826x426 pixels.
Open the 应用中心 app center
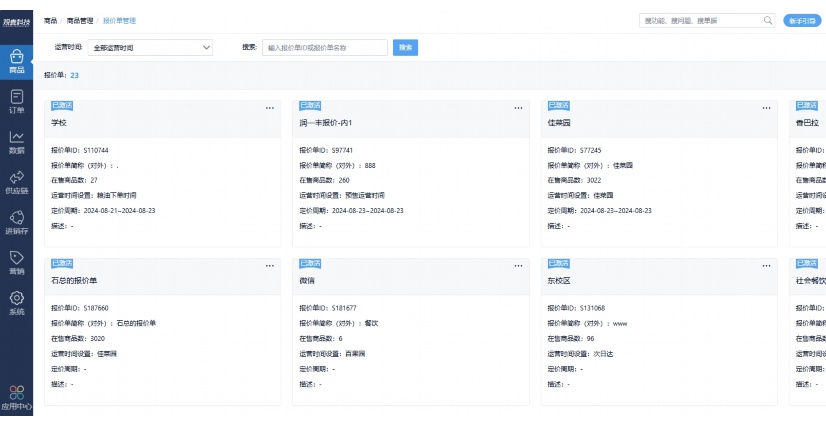tap(16, 398)
